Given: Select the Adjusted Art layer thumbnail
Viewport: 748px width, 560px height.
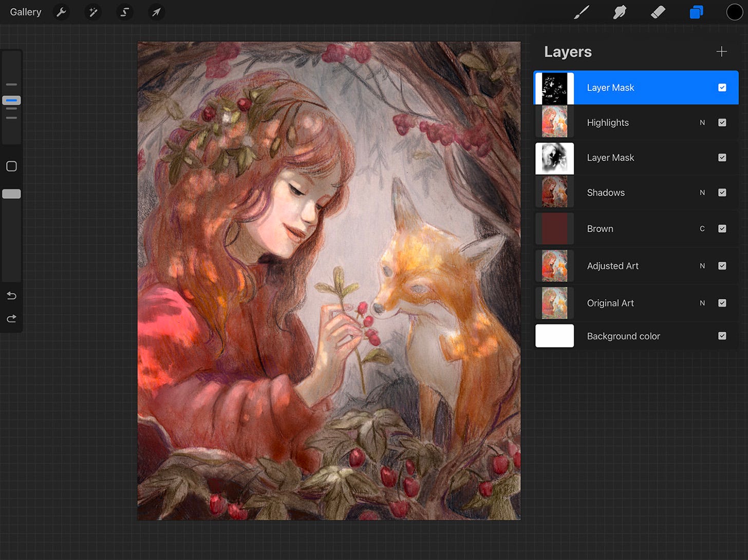Looking at the screenshot, I should coord(554,266).
